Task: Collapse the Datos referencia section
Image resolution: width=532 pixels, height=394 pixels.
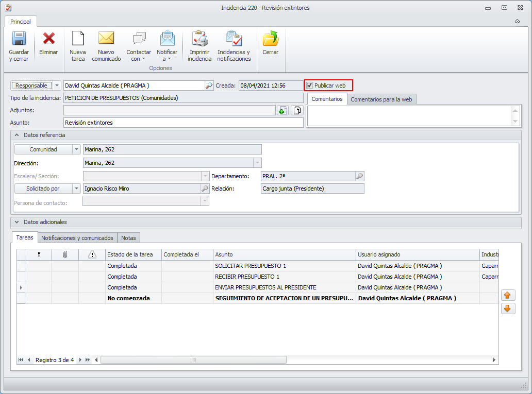Action: [x=17, y=135]
